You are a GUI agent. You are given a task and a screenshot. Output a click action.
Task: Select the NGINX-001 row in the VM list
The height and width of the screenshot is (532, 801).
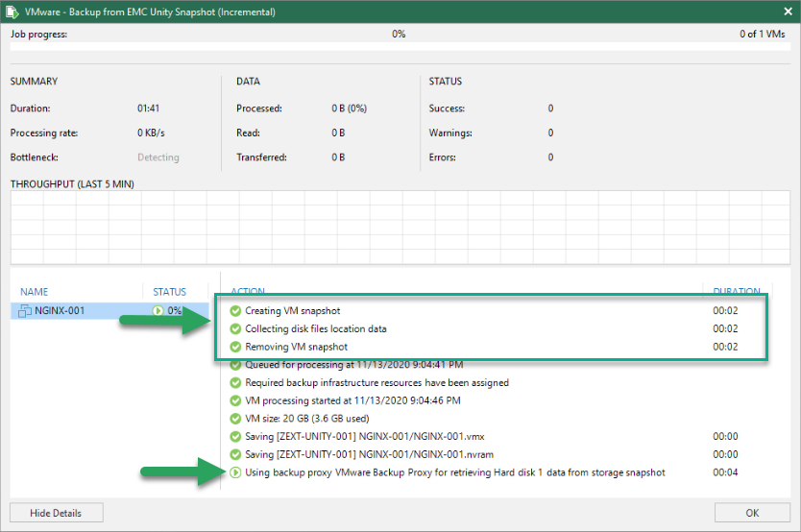[109, 310]
